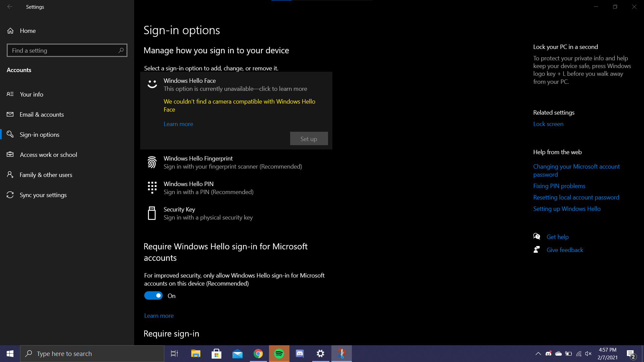Click Learn more below the Hello toggle

click(x=159, y=315)
